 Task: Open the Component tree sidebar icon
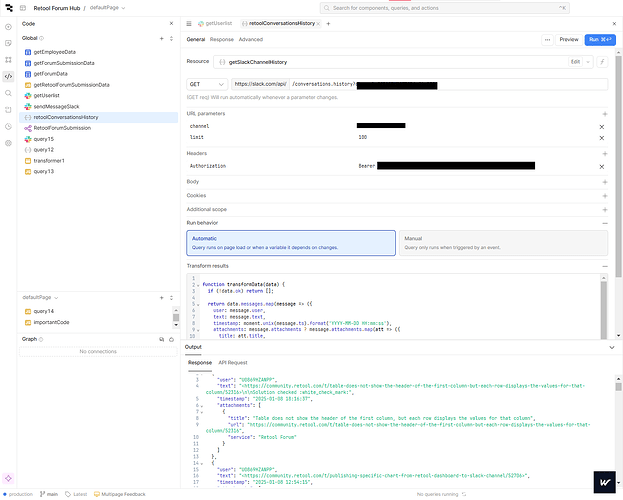tap(8, 60)
